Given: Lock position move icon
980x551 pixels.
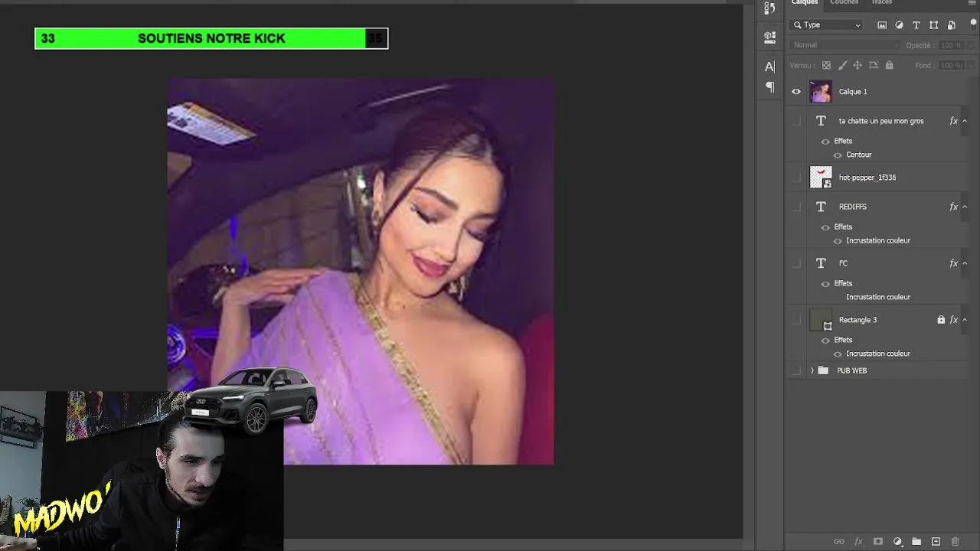Looking at the screenshot, I should (857, 66).
